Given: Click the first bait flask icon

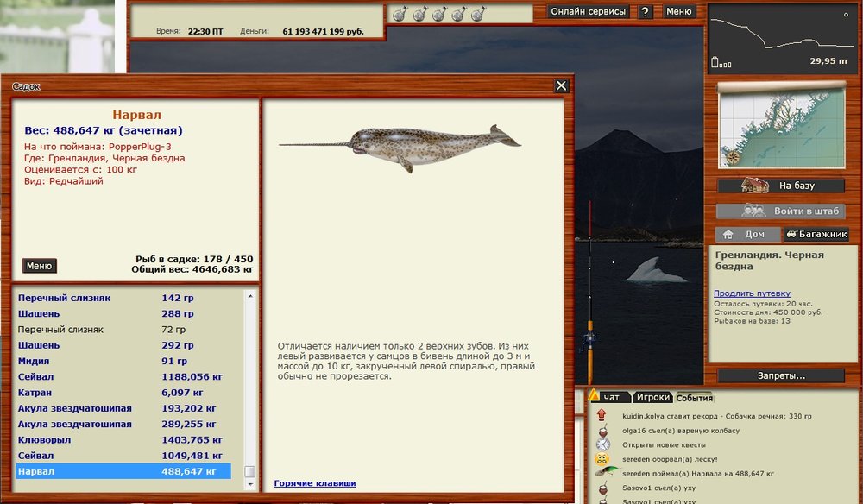Looking at the screenshot, I should pos(400,14).
